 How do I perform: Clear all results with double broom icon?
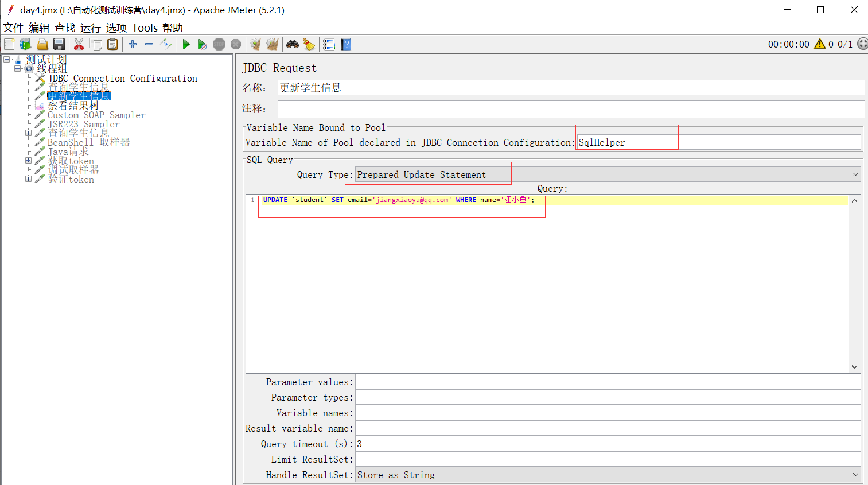[272, 44]
